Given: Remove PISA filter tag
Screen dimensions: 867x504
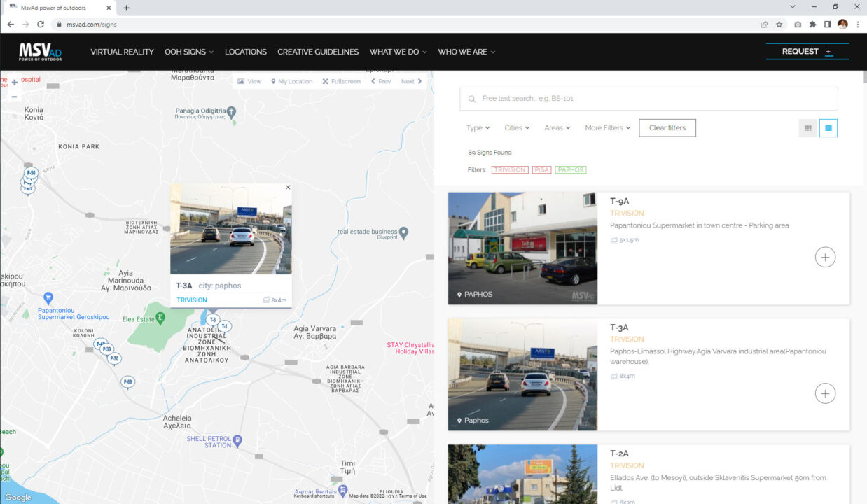Looking at the screenshot, I should pyautogui.click(x=541, y=170).
